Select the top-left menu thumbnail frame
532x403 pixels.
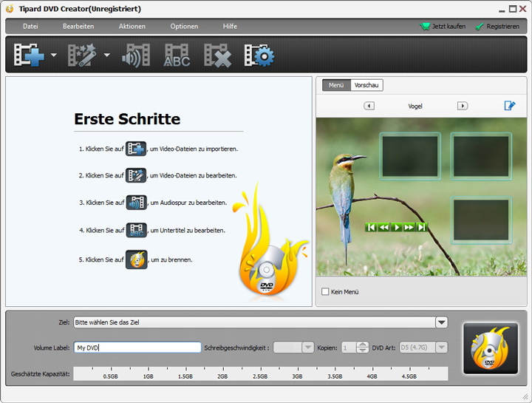[x=410, y=156]
